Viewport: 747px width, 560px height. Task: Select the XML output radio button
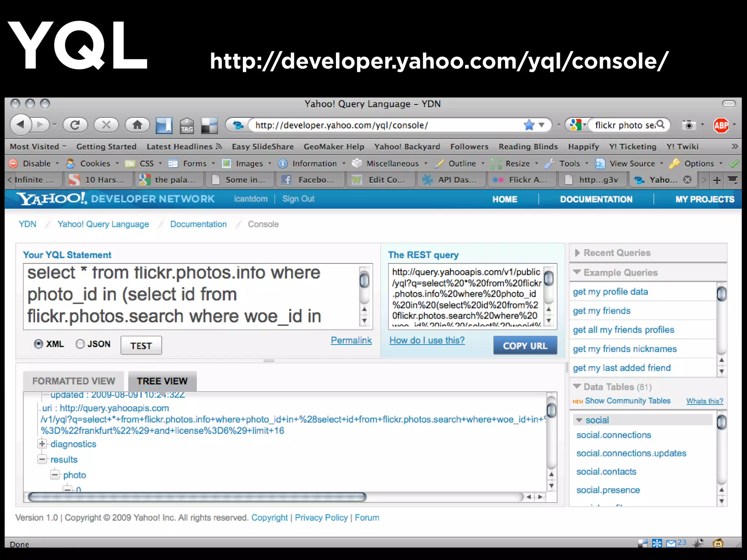38,344
